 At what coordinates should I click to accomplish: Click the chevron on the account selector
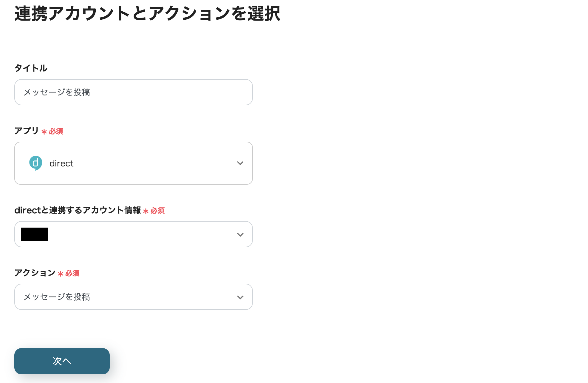tap(240, 234)
